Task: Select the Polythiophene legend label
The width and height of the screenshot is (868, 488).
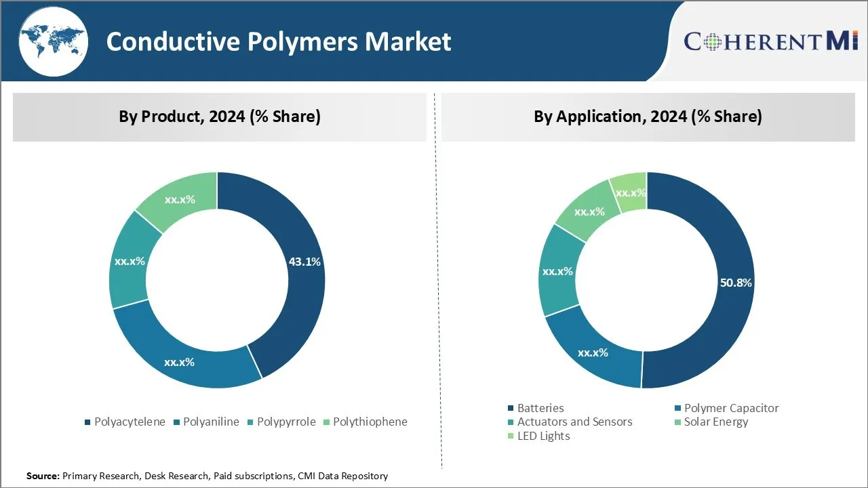Action: (370, 422)
